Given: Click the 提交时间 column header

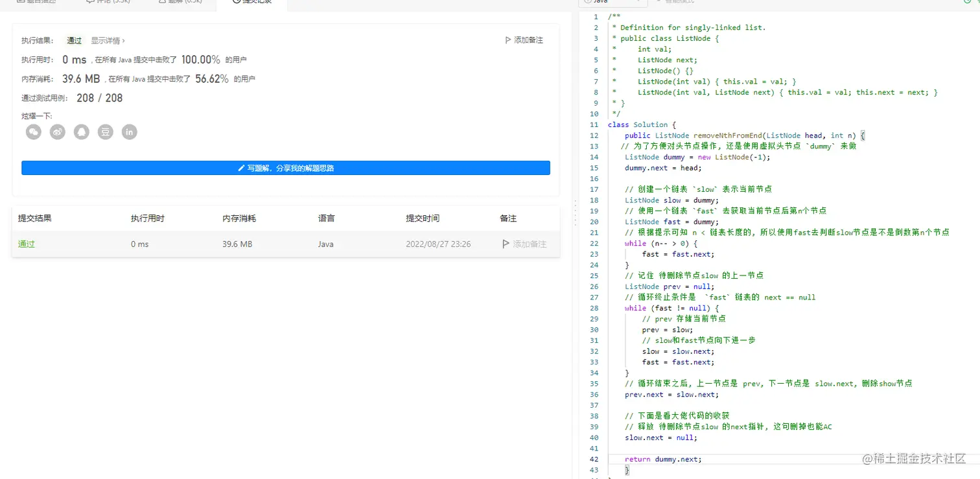Looking at the screenshot, I should (423, 218).
